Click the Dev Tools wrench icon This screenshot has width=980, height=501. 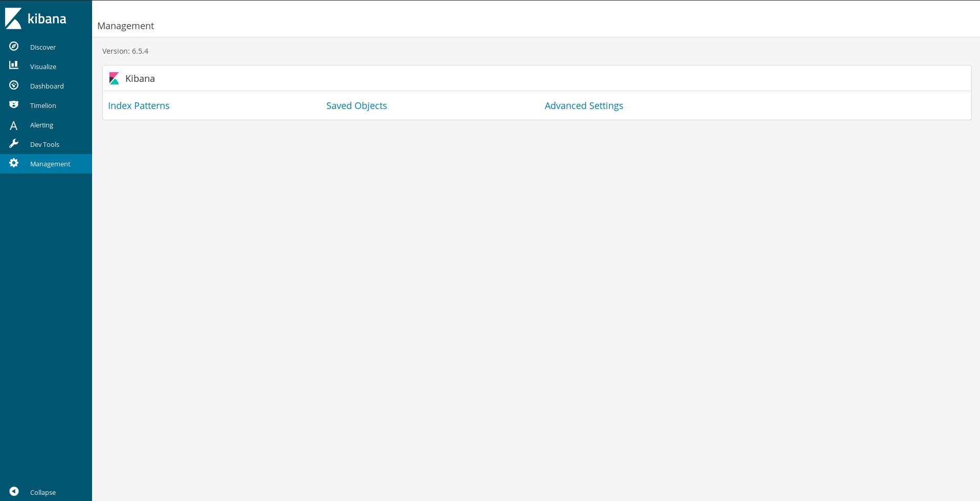14,144
